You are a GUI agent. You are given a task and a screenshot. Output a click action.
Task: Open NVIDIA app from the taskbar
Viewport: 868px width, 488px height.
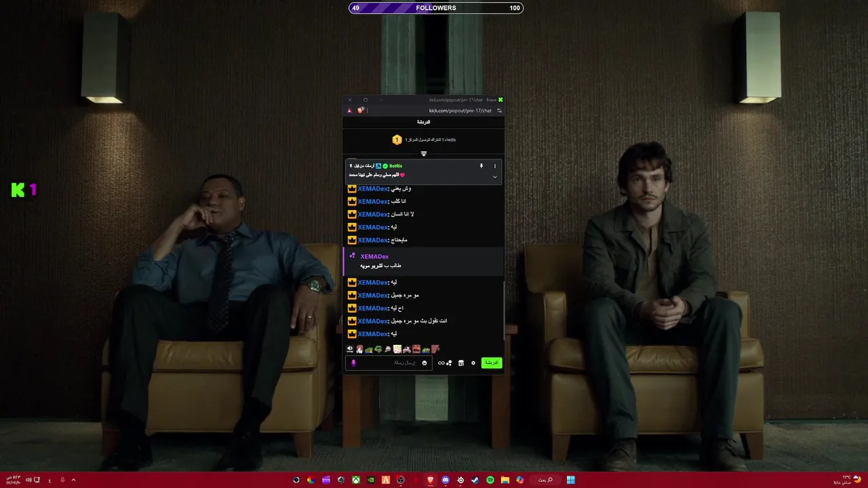click(371, 480)
